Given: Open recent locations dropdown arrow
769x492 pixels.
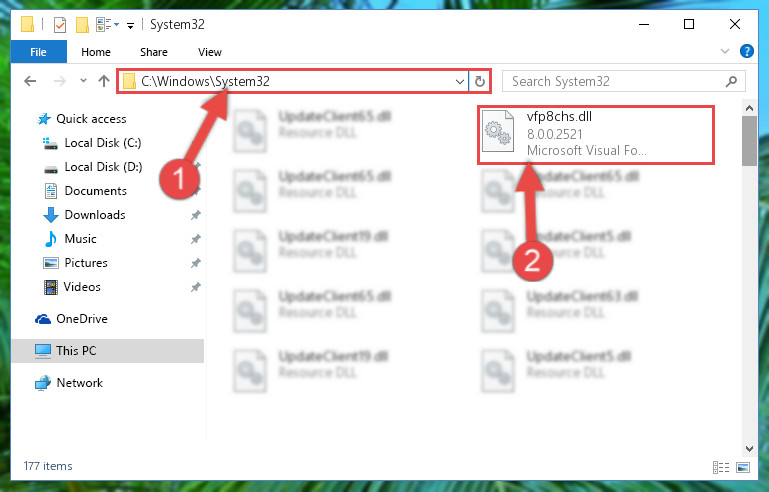Looking at the screenshot, I should (x=83, y=81).
